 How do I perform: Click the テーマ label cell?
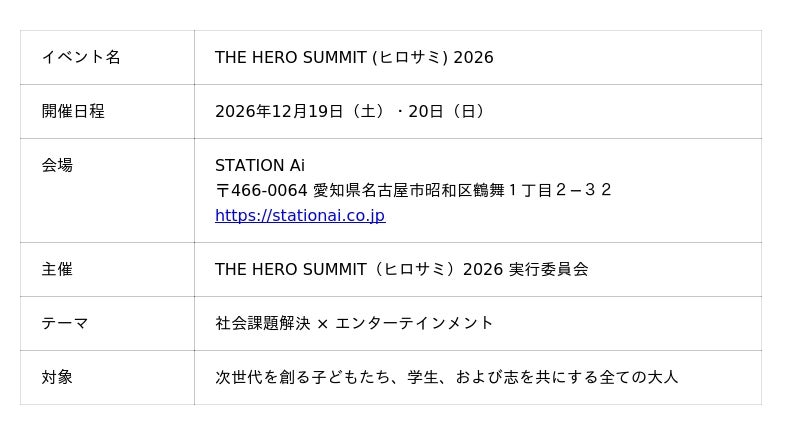click(65, 324)
